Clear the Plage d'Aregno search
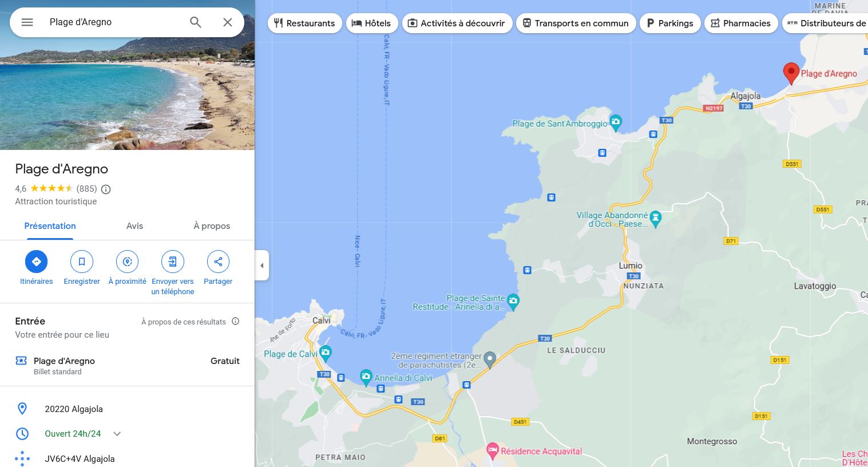The width and height of the screenshot is (868, 467). click(228, 22)
